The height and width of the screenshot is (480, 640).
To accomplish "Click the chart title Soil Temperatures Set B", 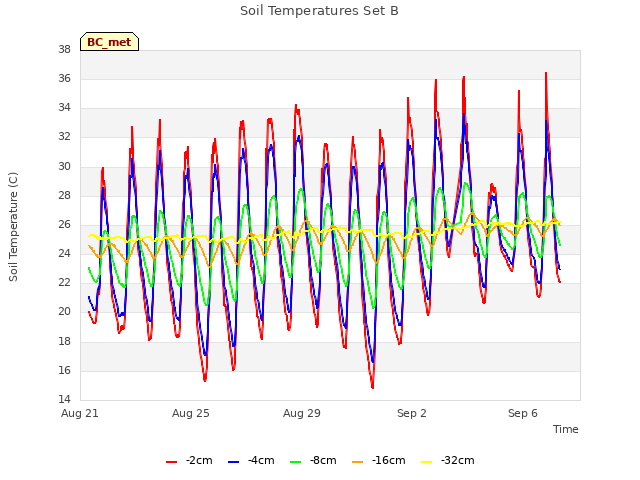I will pyautogui.click(x=319, y=11).
